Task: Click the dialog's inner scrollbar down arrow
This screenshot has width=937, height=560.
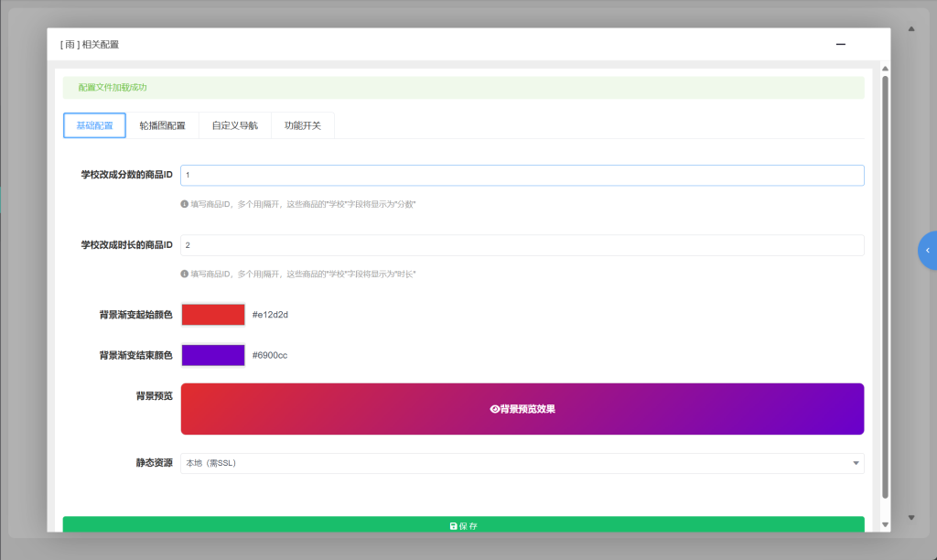Action: coord(885,524)
